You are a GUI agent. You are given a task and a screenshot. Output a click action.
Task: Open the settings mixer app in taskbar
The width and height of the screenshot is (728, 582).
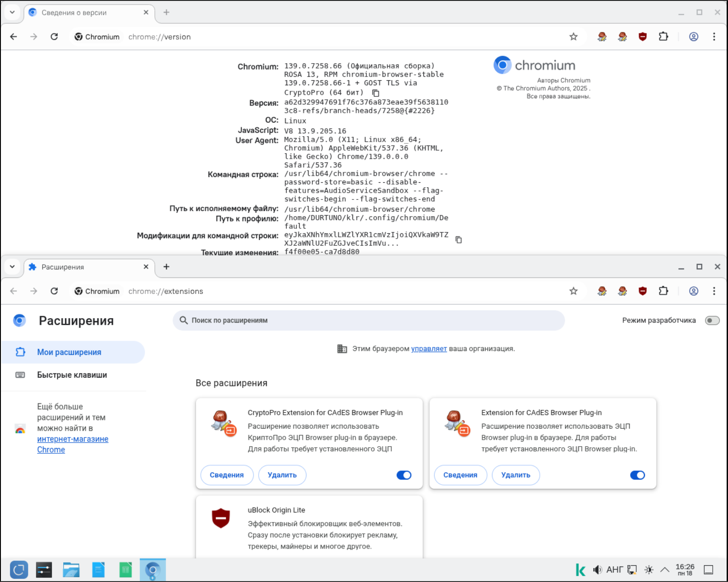(x=44, y=570)
